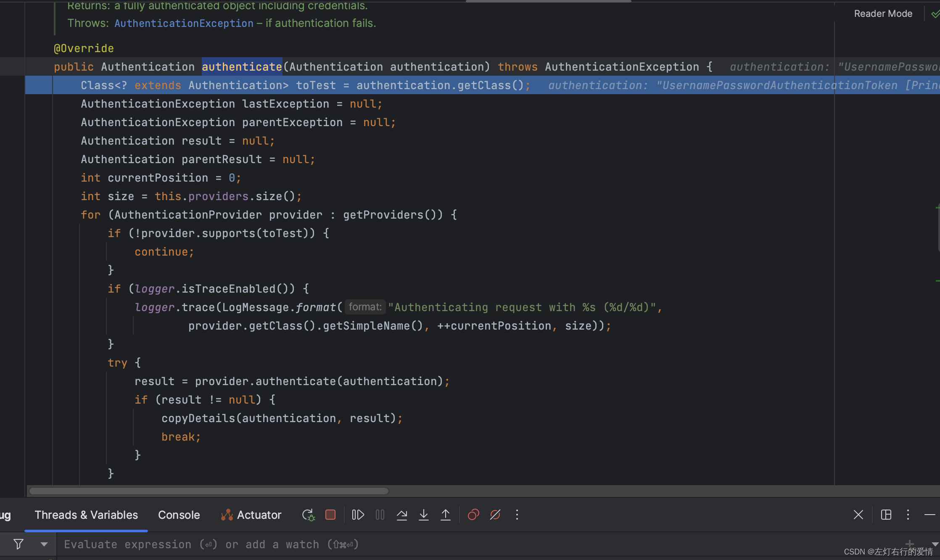Screen dimensions: 940x560
Task: Expand the filter dropdown arrow
Action: coord(44,544)
